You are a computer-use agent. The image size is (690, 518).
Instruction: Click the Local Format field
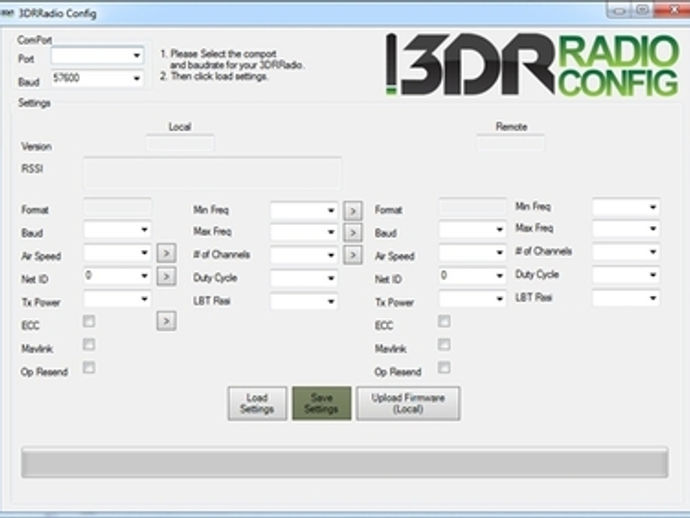(117, 206)
